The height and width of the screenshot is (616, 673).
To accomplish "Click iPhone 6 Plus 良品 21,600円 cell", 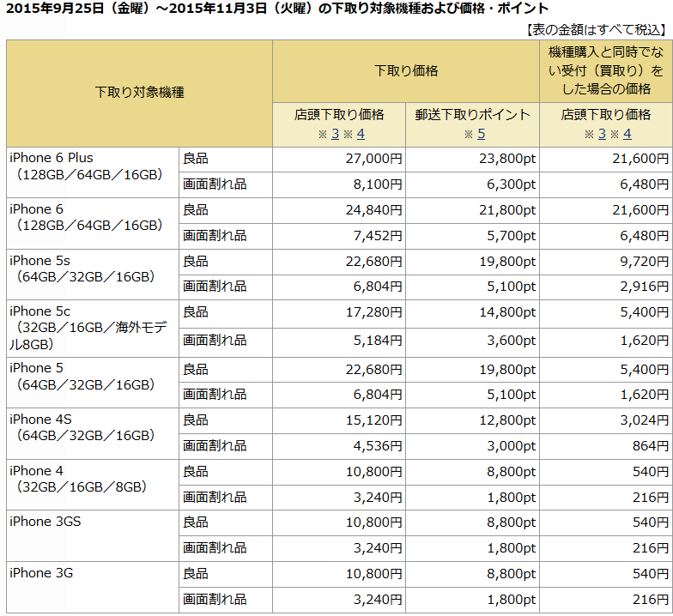I will 606,160.
